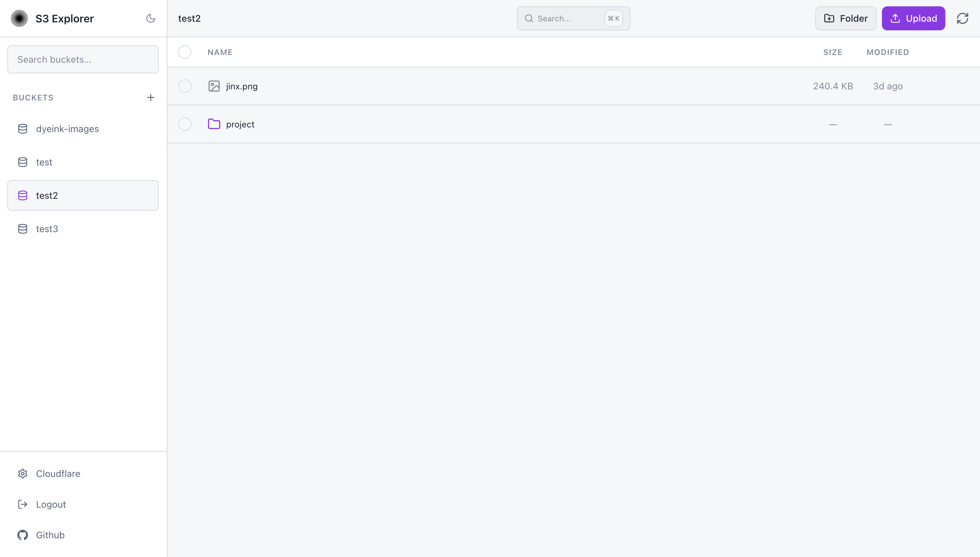Focus the top file Search box
Viewport: 980px width, 557px height.
point(566,18)
